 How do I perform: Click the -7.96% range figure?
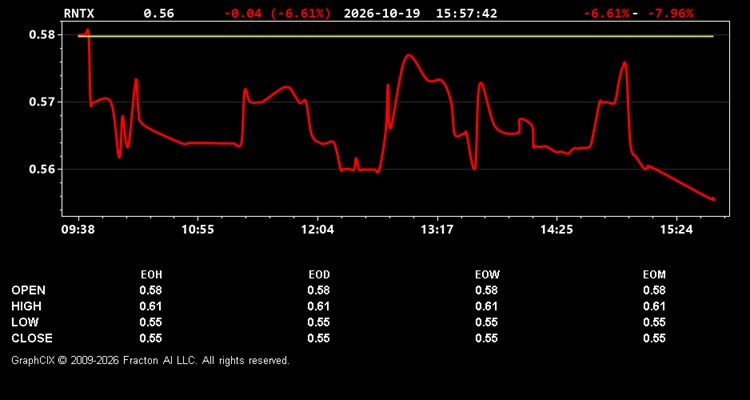(x=670, y=13)
